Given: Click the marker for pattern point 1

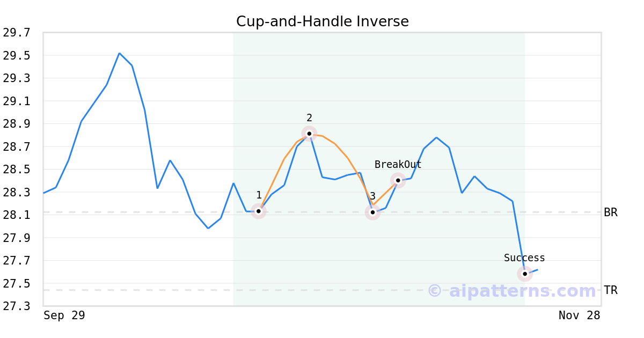Looking at the screenshot, I should tap(259, 211).
